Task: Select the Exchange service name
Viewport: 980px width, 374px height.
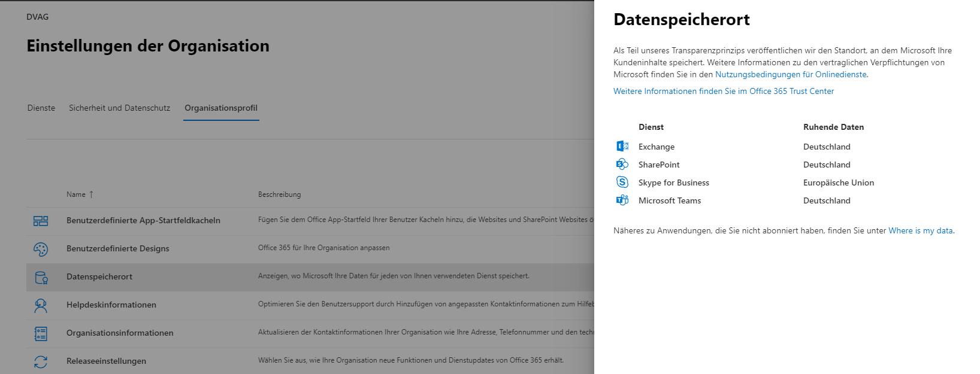Action: tap(657, 147)
